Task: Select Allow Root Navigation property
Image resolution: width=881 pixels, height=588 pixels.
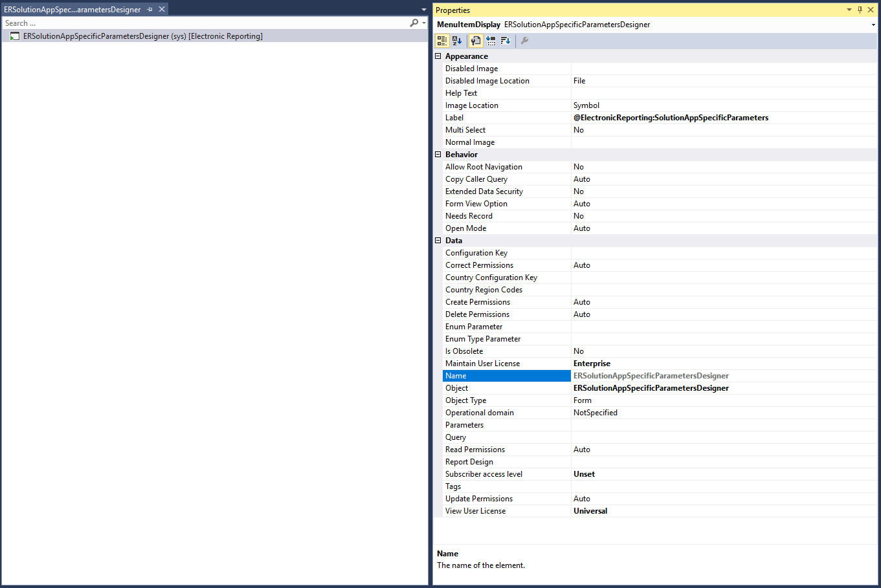Action: coord(507,167)
